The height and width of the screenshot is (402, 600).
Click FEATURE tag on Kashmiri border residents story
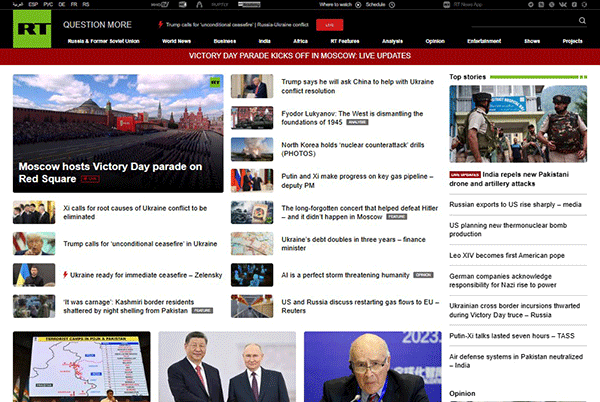pos(202,311)
